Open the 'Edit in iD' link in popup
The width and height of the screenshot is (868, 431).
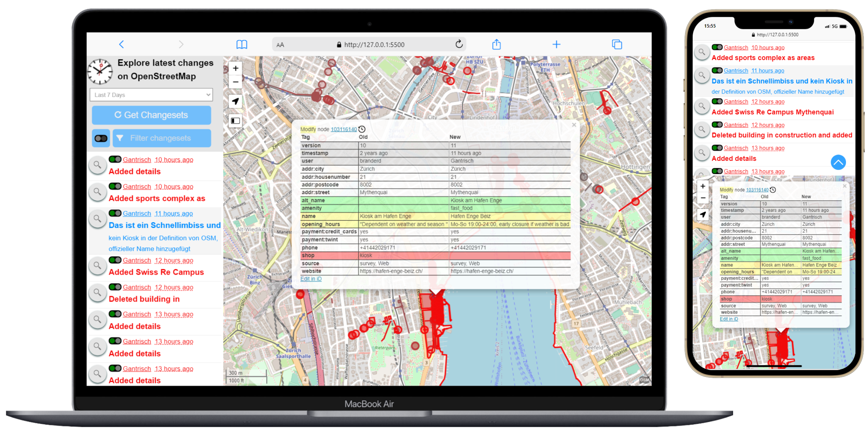[311, 279]
